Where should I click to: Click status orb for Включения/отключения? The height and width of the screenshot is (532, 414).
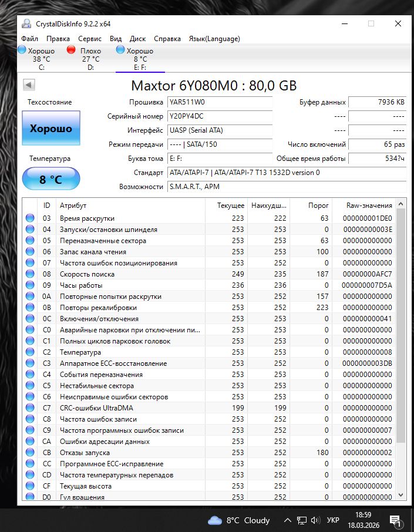pos(30,319)
